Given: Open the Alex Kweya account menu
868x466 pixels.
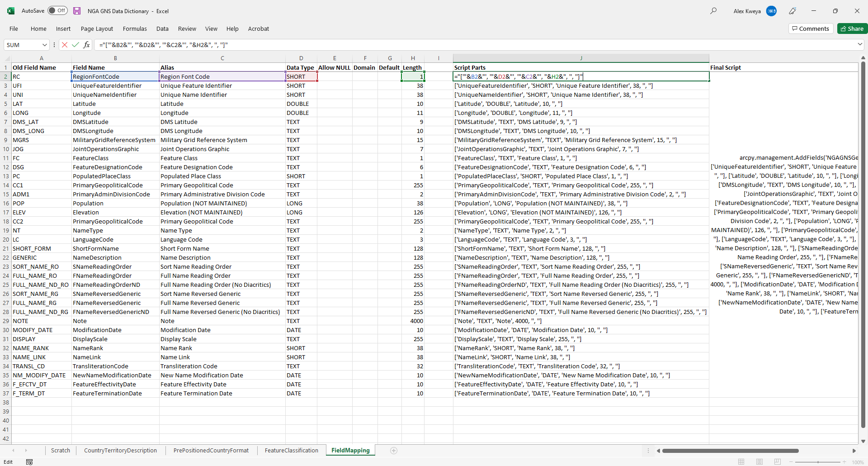Looking at the screenshot, I should point(746,11).
